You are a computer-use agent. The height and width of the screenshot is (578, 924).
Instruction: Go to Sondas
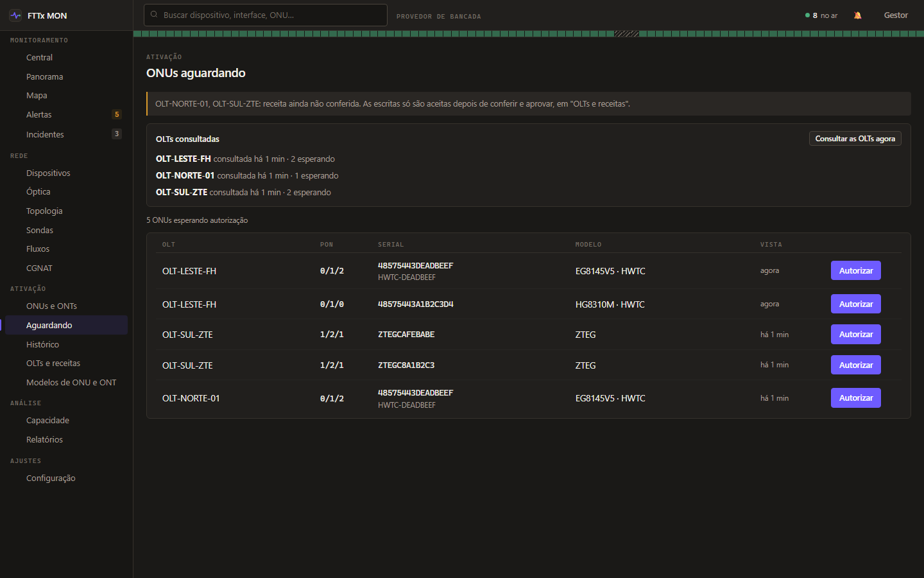(66, 231)
